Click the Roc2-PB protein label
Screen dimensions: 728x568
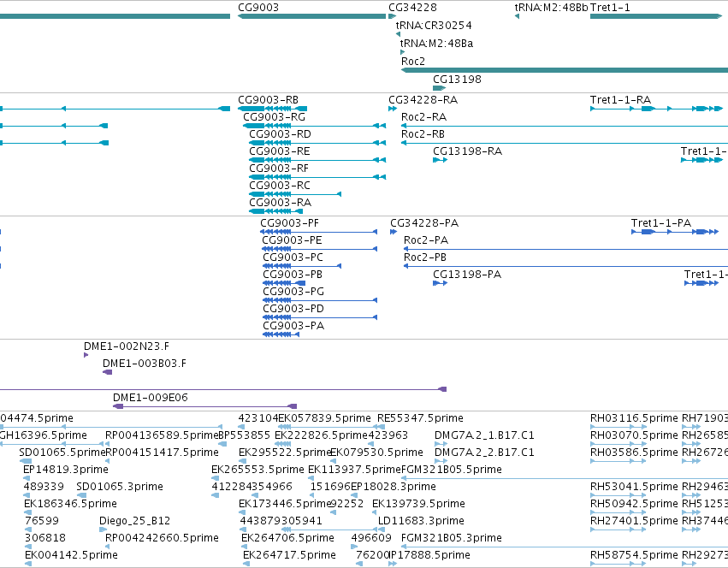(x=425, y=257)
